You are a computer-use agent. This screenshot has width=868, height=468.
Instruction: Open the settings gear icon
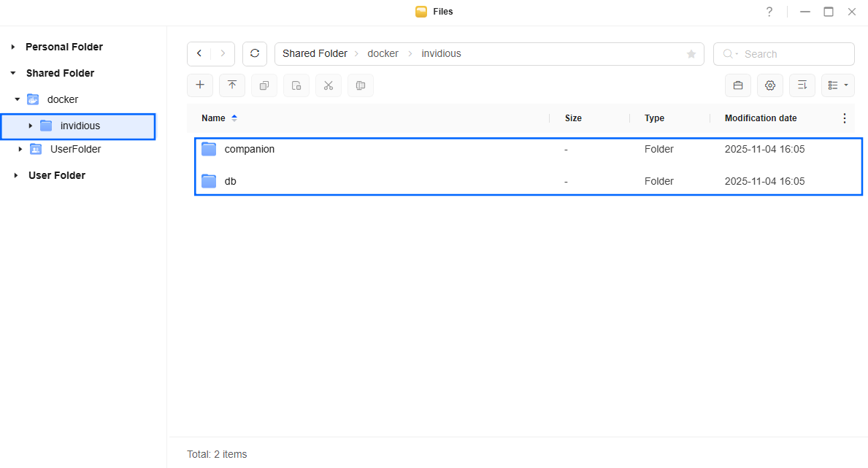coord(769,85)
